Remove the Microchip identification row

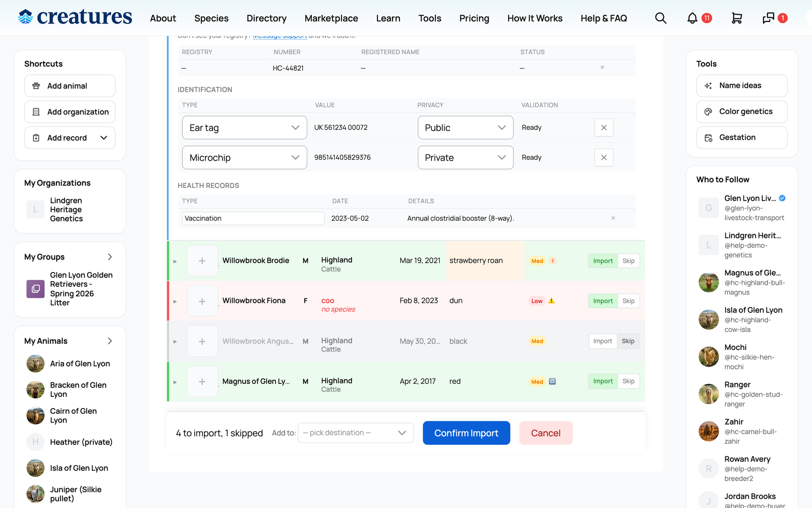click(603, 157)
